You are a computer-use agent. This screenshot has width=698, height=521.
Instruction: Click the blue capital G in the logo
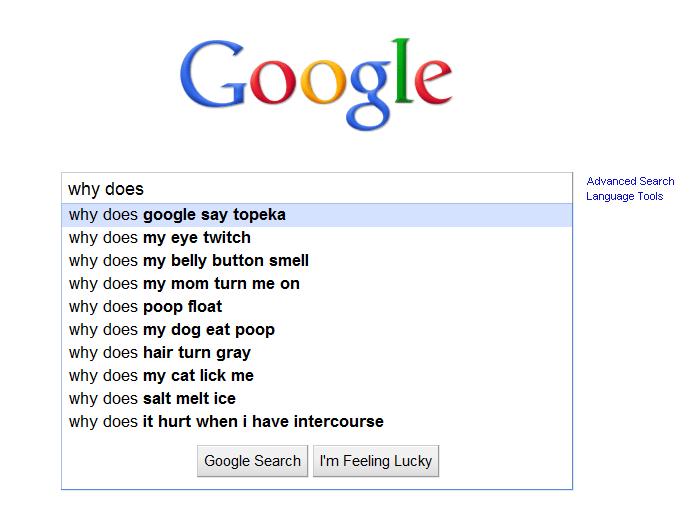214,73
